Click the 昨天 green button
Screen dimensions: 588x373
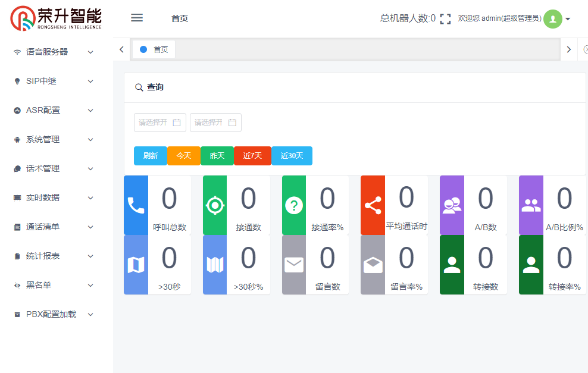point(217,156)
